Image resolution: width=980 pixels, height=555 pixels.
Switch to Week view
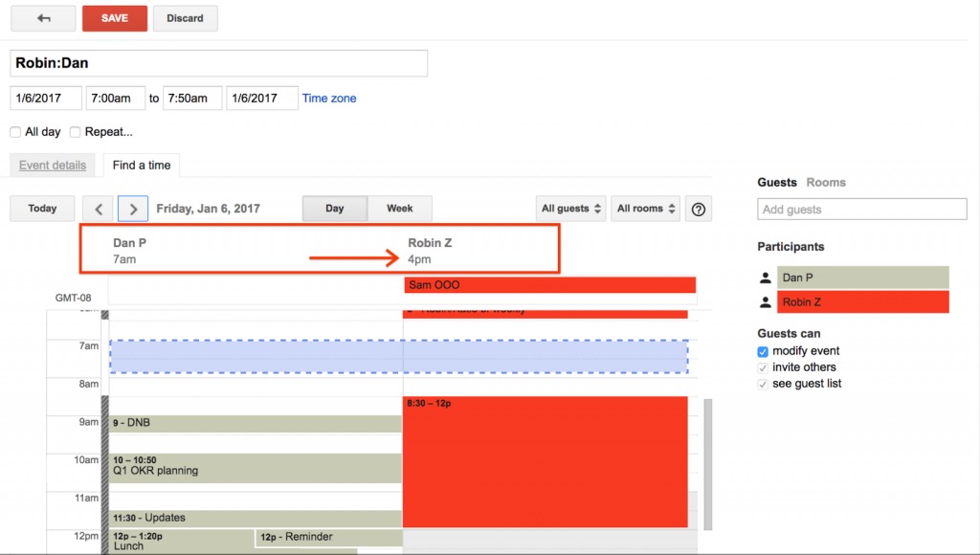(399, 209)
